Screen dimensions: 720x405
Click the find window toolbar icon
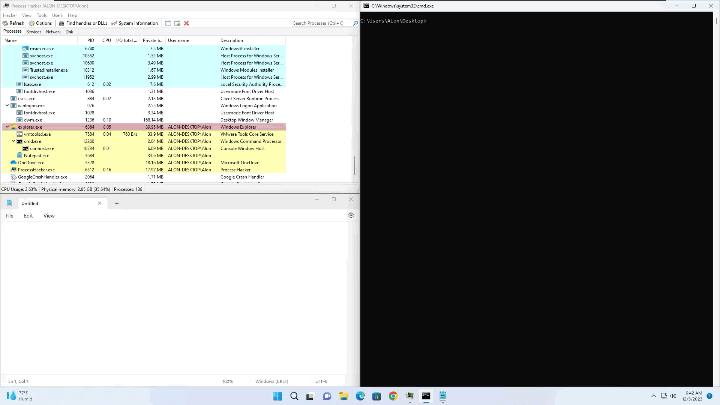click(168, 23)
